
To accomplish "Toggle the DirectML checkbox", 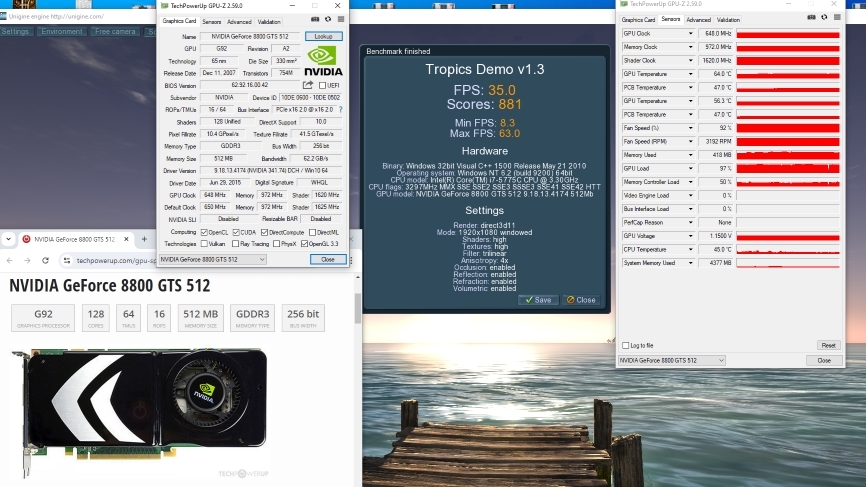I will click(x=313, y=232).
